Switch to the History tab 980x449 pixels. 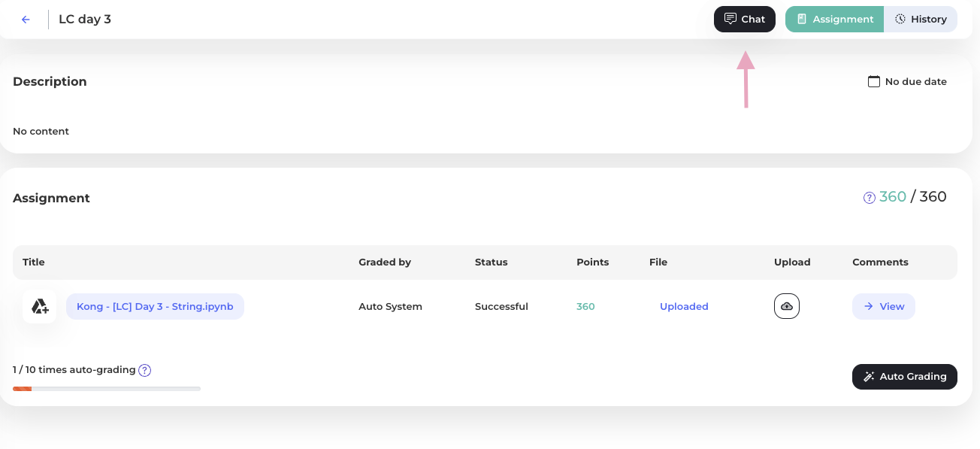921,19
